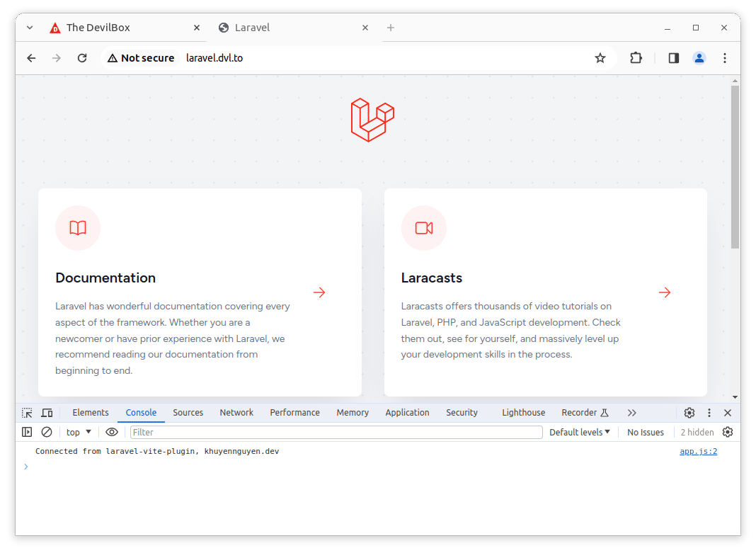Toggle the device toolbar icon

point(47,413)
